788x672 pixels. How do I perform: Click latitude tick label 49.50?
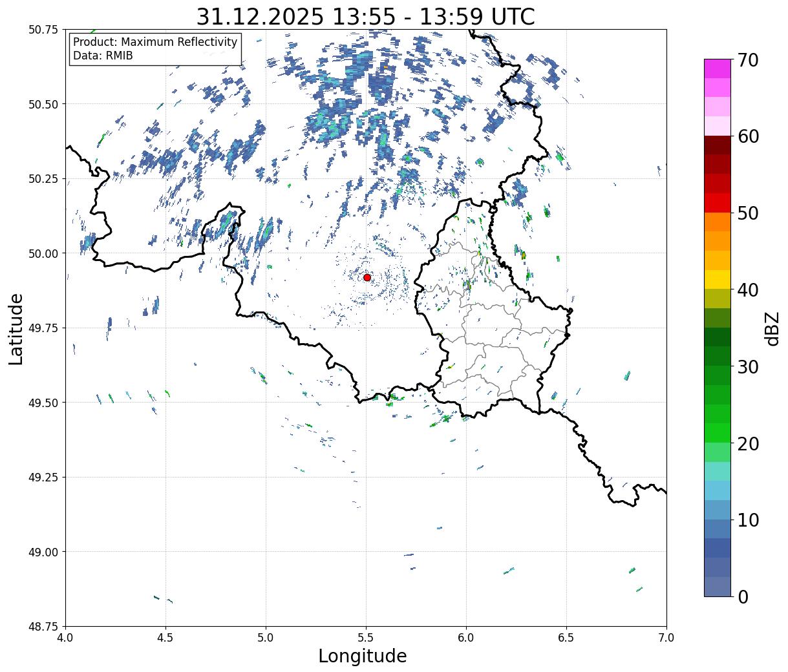(43, 403)
